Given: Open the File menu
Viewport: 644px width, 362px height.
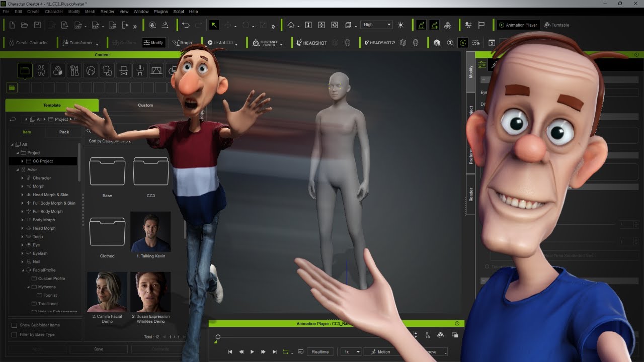Looking at the screenshot, I should pos(6,12).
